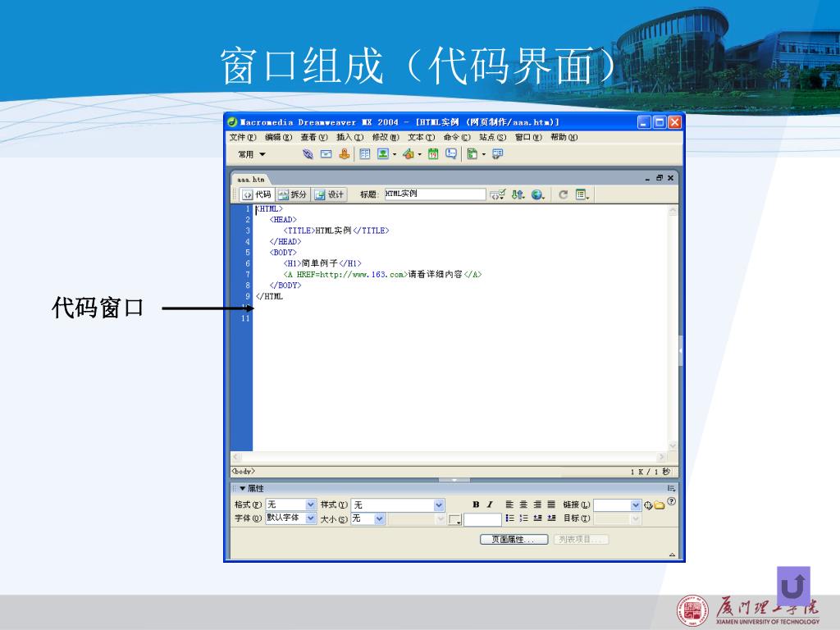Open the 大小 size dropdown

(x=379, y=518)
